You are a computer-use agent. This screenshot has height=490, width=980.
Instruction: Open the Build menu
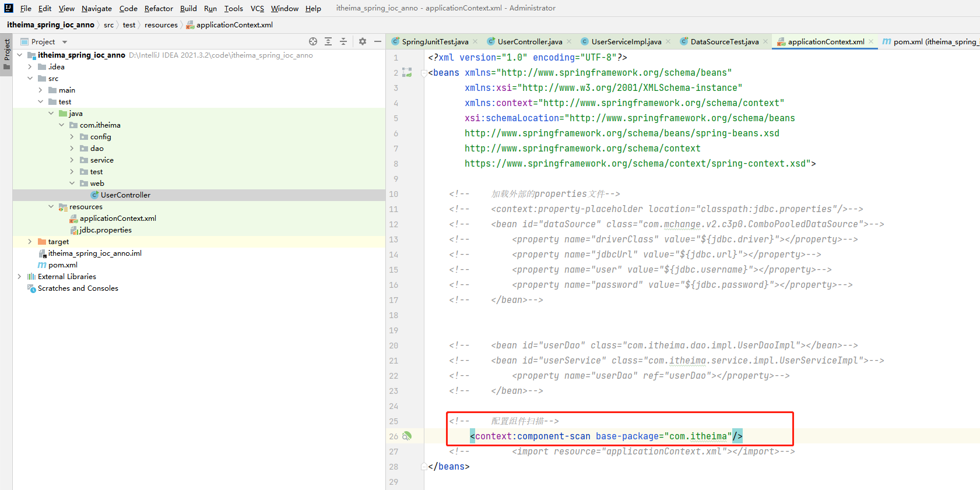188,8
